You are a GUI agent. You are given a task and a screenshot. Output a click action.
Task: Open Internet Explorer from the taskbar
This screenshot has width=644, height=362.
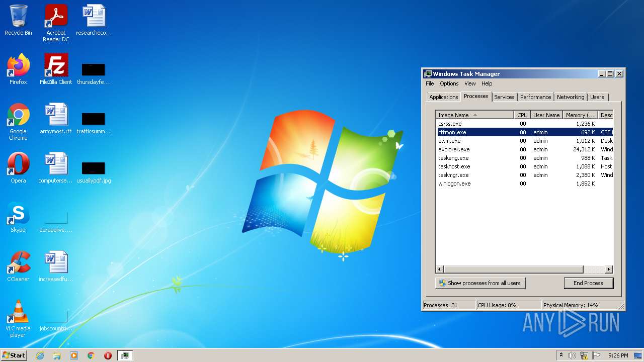tap(40, 355)
